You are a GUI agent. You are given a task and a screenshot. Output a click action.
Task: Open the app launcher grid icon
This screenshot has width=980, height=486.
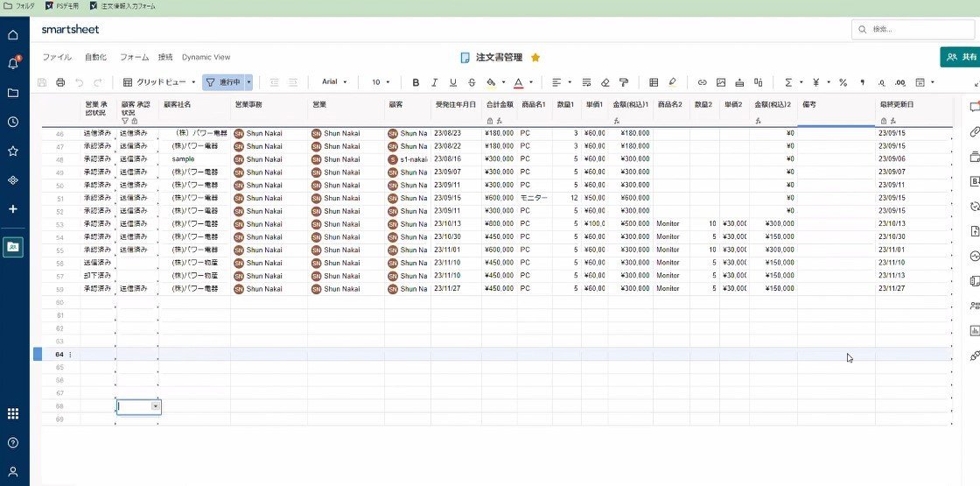13,413
